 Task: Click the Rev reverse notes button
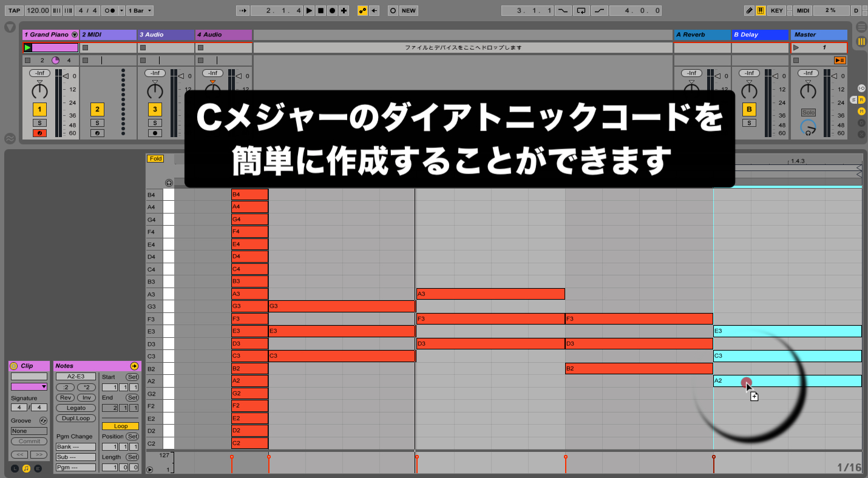coord(65,397)
